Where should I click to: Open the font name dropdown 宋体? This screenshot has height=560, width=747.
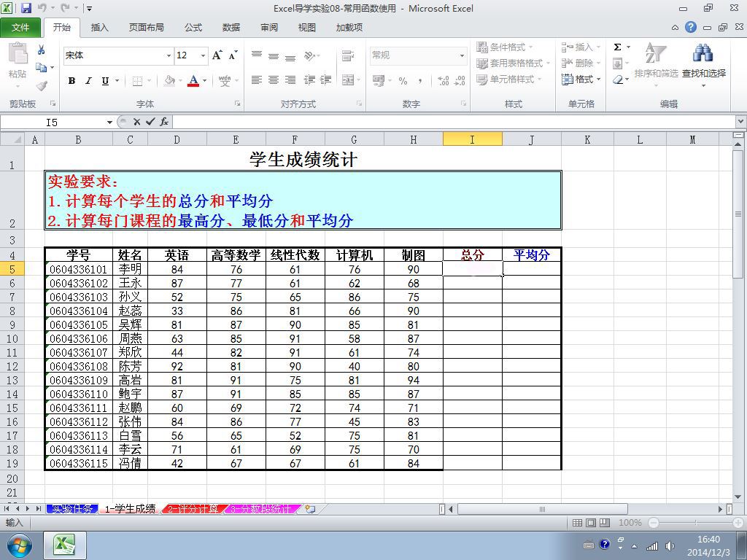[169, 55]
